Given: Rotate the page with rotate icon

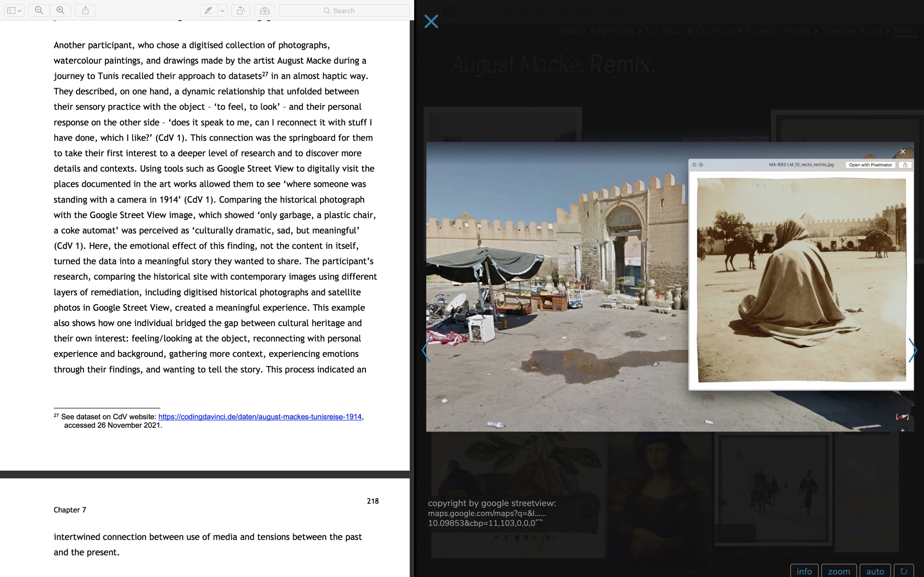Looking at the screenshot, I should click(x=241, y=10).
